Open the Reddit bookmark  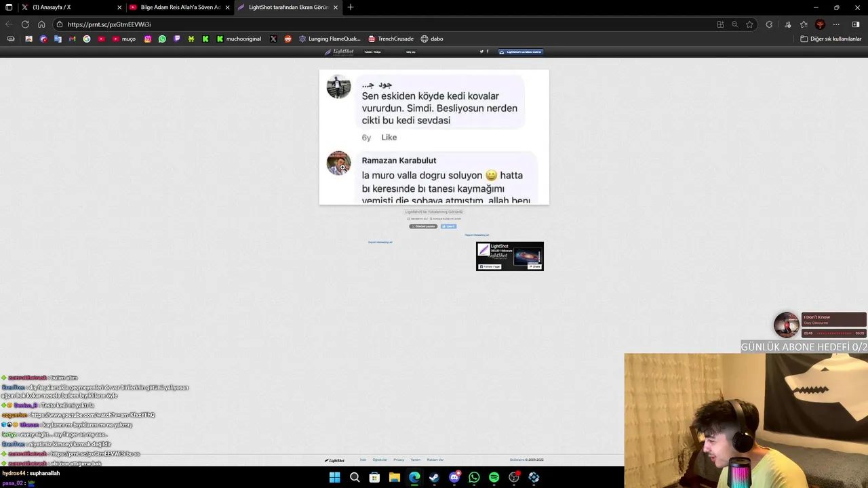[x=288, y=39]
